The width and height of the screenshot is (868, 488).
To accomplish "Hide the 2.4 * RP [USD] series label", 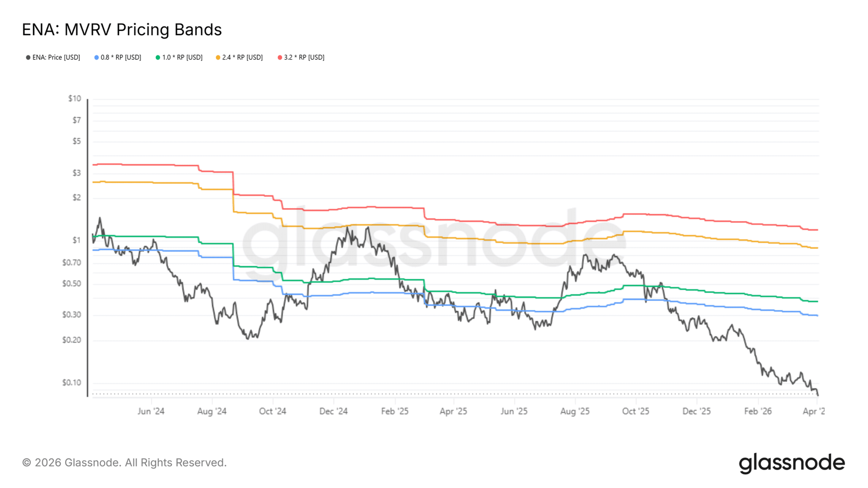I will (242, 57).
